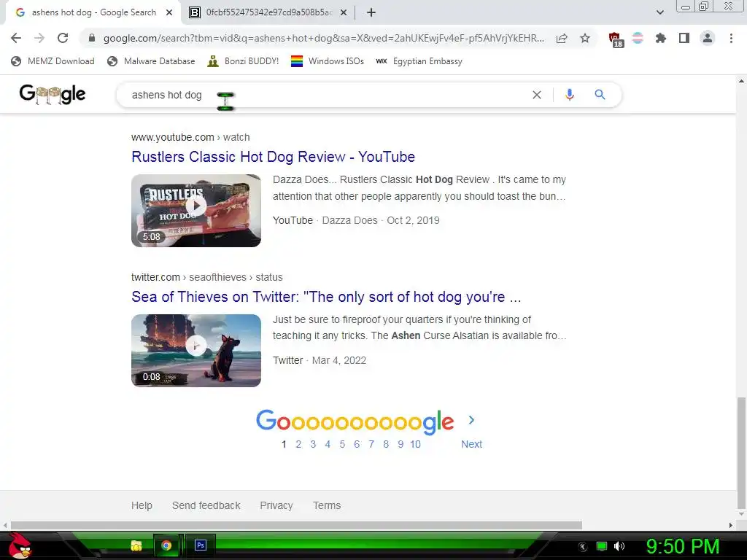Viewport: 747px width, 560px height.
Task: Open the Bonzi BUDDY! bookmark
Action: tap(243, 61)
